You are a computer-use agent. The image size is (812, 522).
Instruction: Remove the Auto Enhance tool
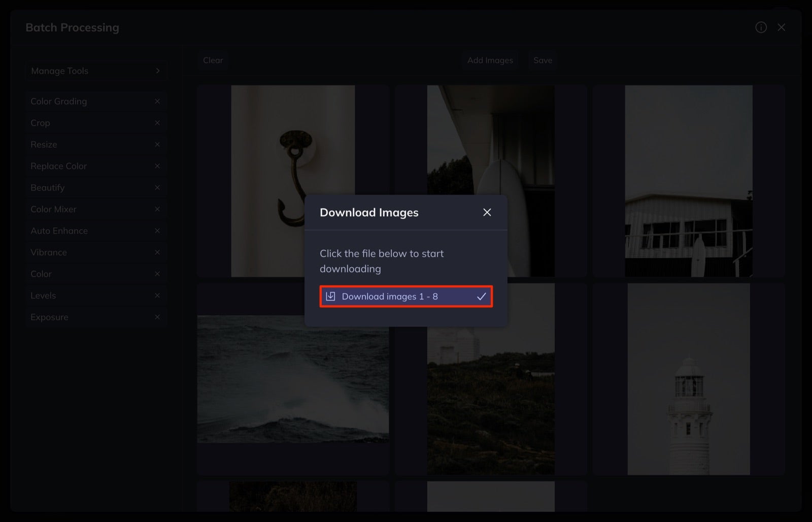point(157,231)
